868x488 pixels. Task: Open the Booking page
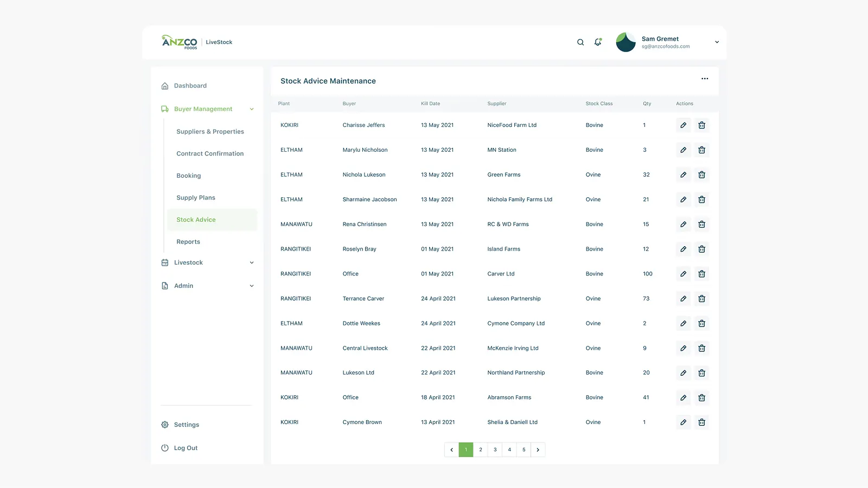pos(188,176)
